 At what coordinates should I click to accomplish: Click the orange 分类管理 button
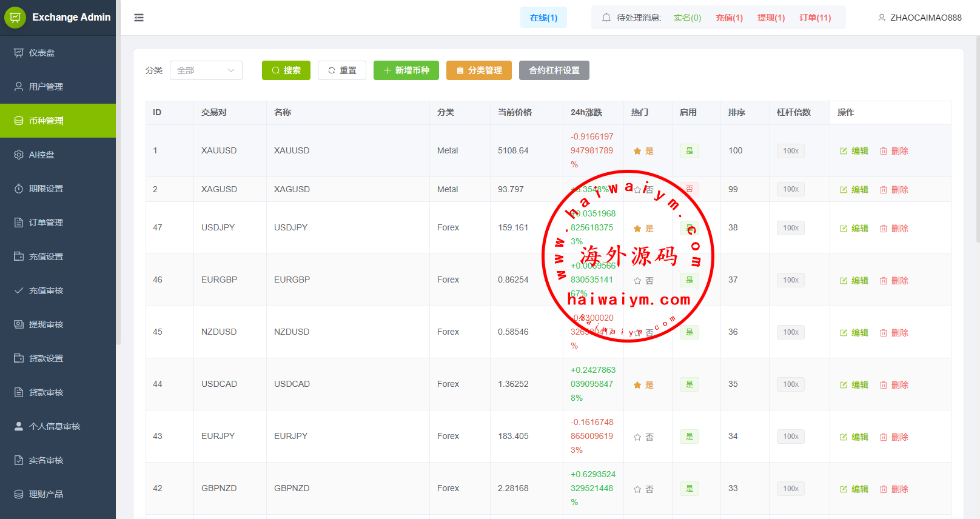pyautogui.click(x=478, y=70)
